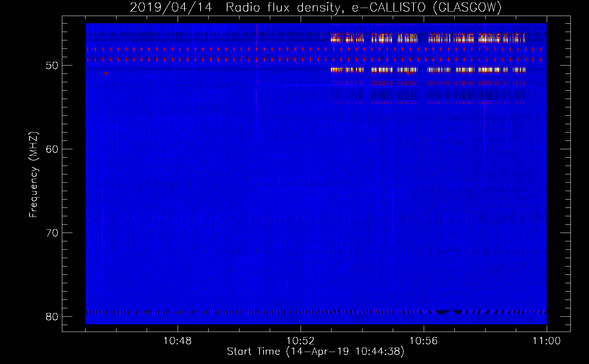Click the dark dashed band near 80 MHz
The image size is (589, 364).
(316, 312)
